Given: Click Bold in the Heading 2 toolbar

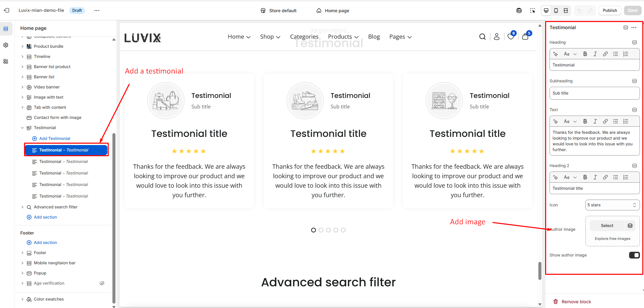Looking at the screenshot, I should (585, 177).
